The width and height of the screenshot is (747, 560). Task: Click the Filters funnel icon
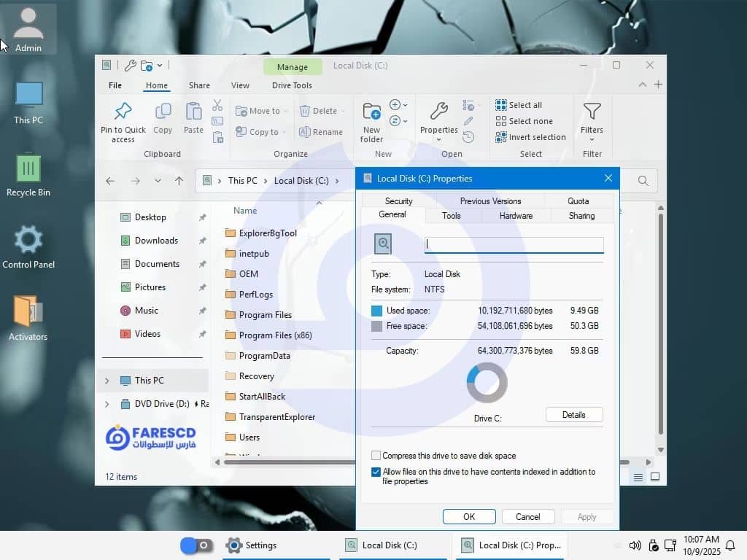pyautogui.click(x=592, y=112)
